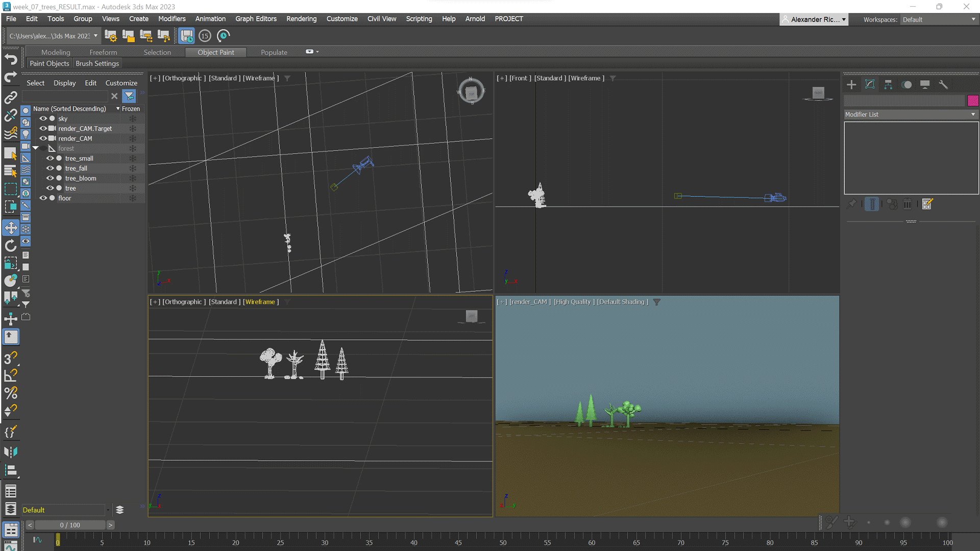Hide the tree_bloom object via eye icon
The width and height of the screenshot is (980, 551).
(x=50, y=178)
